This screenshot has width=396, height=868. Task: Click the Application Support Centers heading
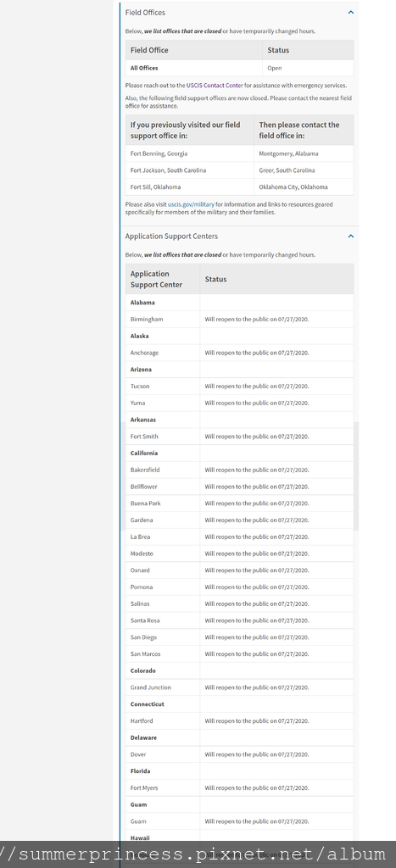coord(171,236)
